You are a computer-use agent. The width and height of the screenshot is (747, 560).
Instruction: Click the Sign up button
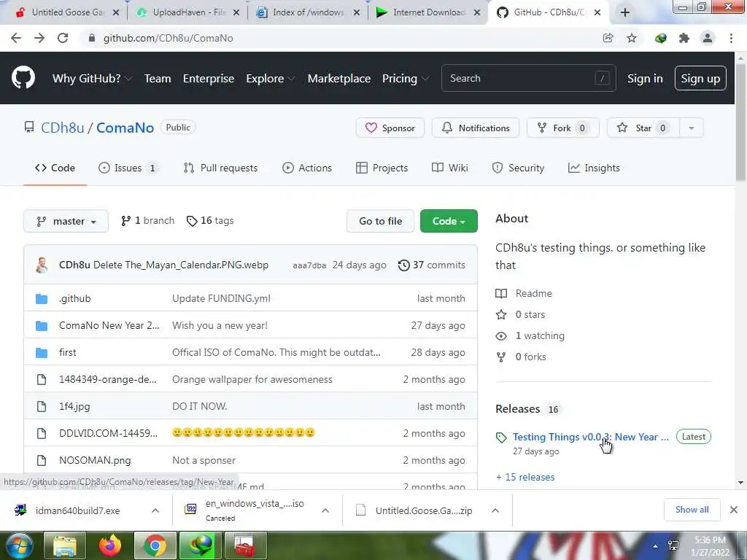pyautogui.click(x=700, y=78)
